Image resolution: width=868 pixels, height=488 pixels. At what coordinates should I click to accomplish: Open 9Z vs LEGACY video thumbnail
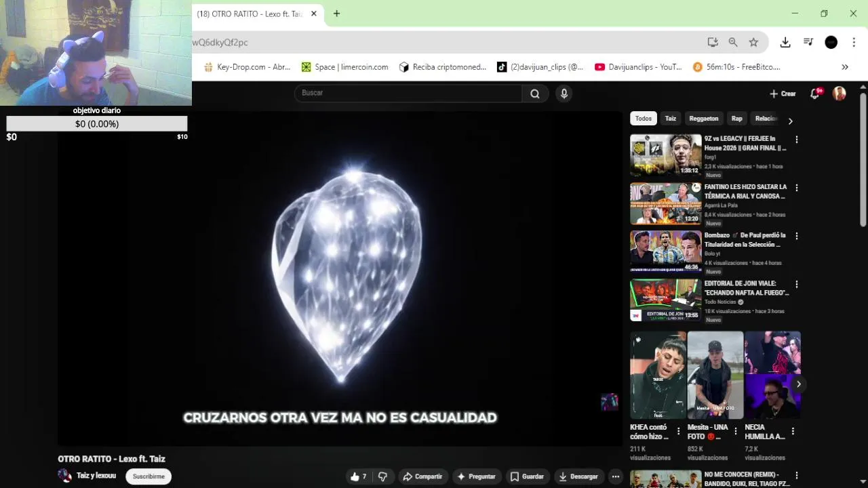point(665,155)
